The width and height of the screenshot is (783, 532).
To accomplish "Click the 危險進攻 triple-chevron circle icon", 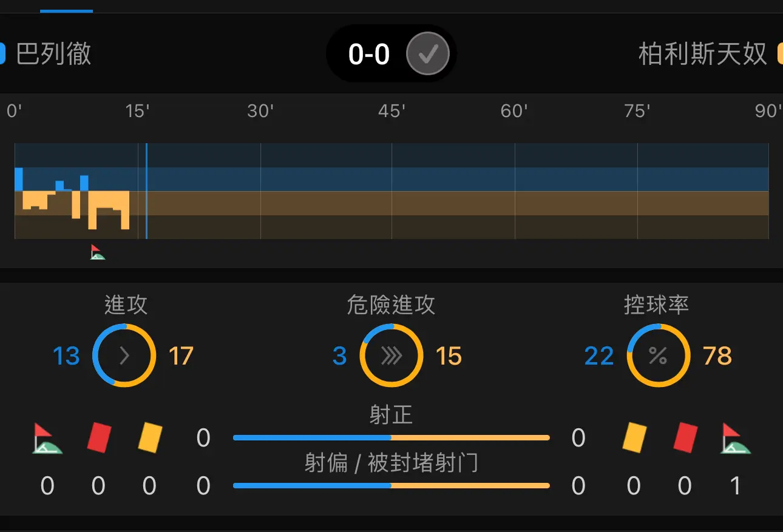I will pos(391,355).
